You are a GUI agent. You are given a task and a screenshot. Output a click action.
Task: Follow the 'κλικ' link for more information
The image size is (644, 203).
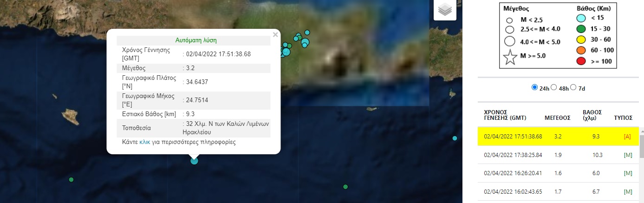point(145,142)
